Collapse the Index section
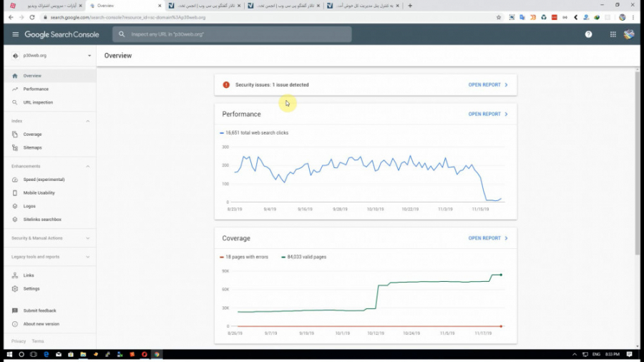Image resolution: width=644 pixels, height=362 pixels. pos(87,121)
